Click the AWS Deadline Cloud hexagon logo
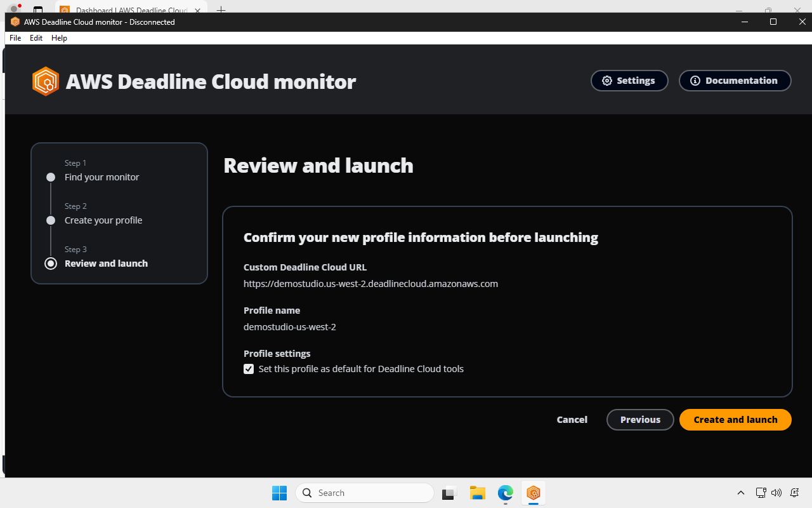812x508 pixels. click(x=46, y=81)
